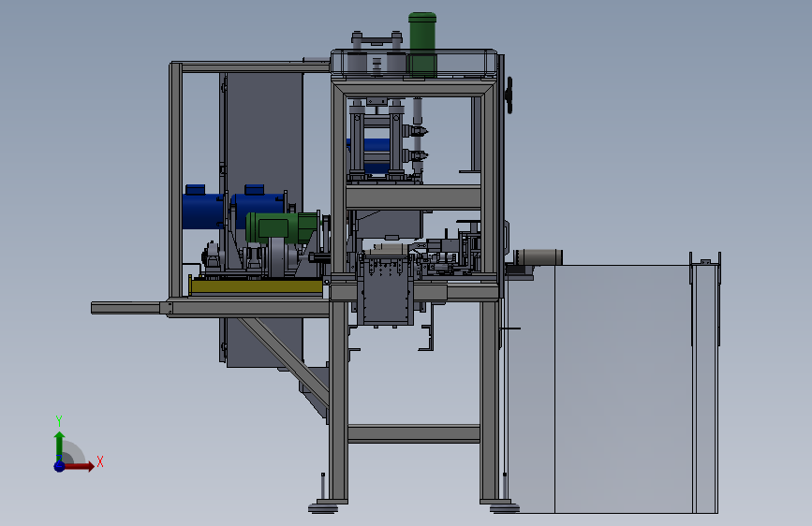Screen dimensions: 812x526
Task: Select the leftmost blue motor
Action: (202, 208)
